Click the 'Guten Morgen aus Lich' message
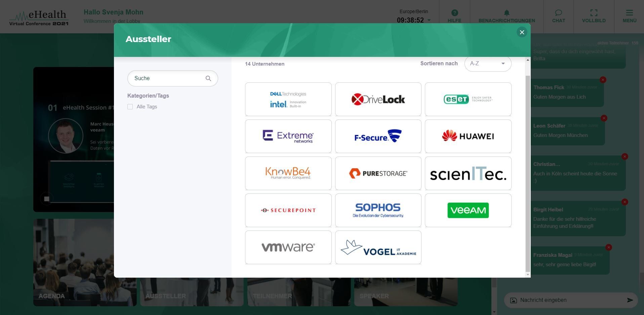 point(559,97)
